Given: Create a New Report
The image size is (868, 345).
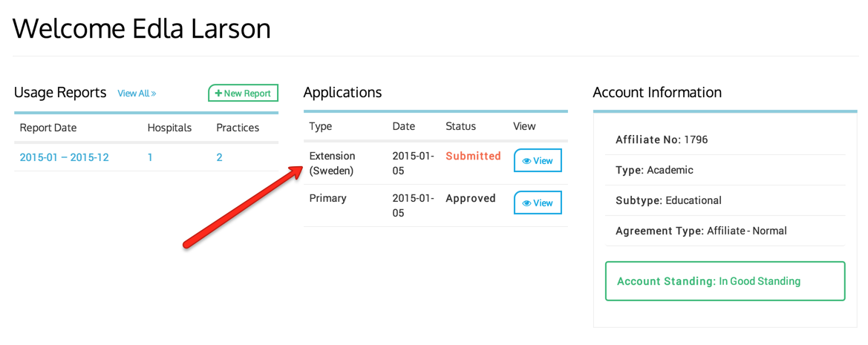Looking at the screenshot, I should coord(244,93).
